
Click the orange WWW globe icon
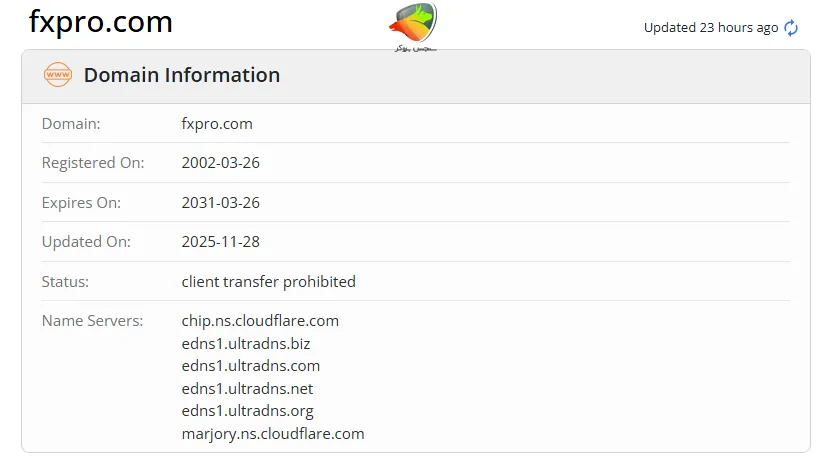[x=58, y=75]
